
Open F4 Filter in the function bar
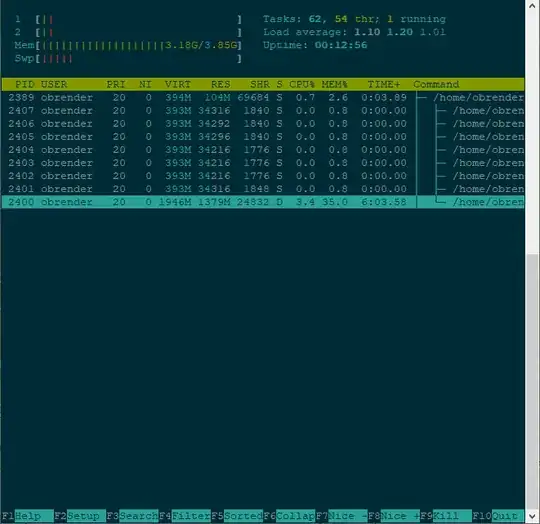coord(185,516)
